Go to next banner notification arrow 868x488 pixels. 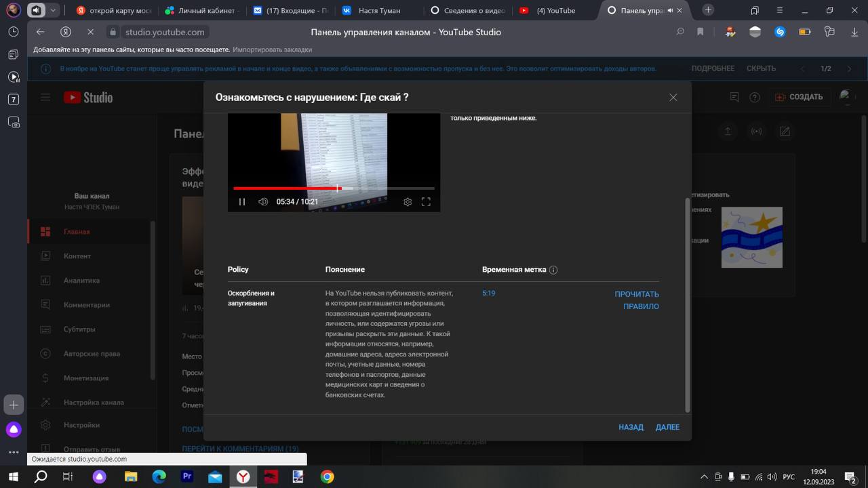pyautogui.click(x=849, y=68)
